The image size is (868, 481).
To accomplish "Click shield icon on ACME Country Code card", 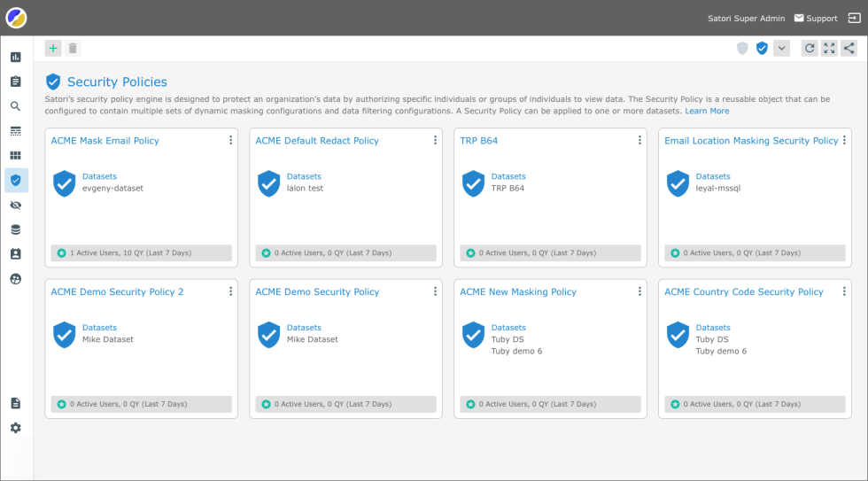I will coord(678,335).
